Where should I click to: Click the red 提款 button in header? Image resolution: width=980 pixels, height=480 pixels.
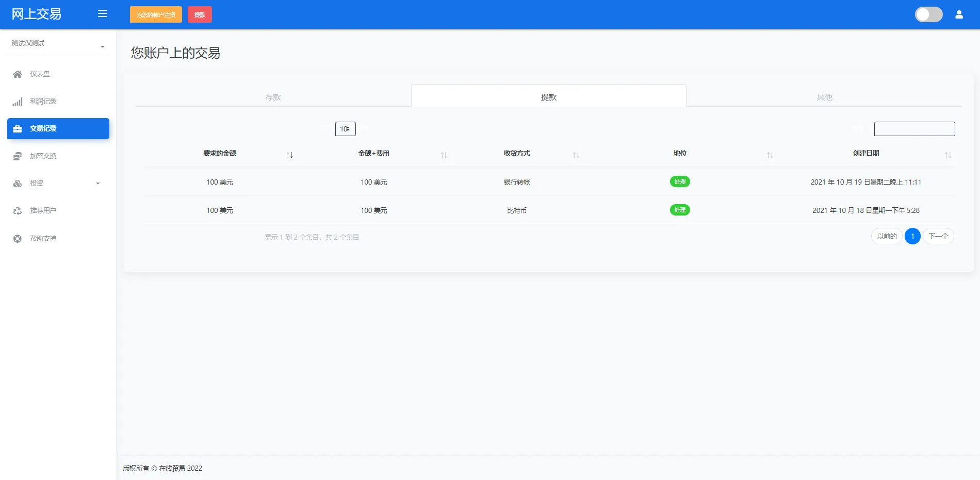coord(200,14)
